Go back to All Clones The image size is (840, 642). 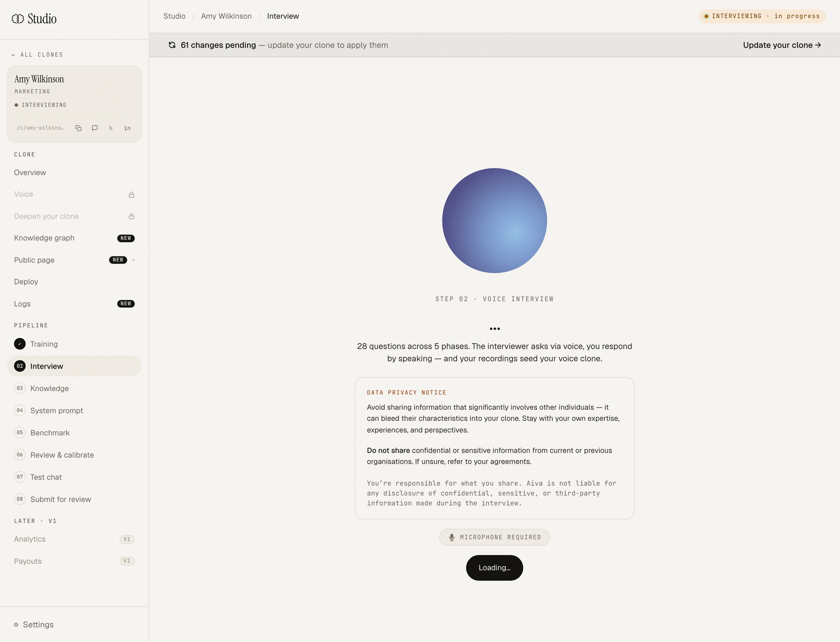pos(37,55)
